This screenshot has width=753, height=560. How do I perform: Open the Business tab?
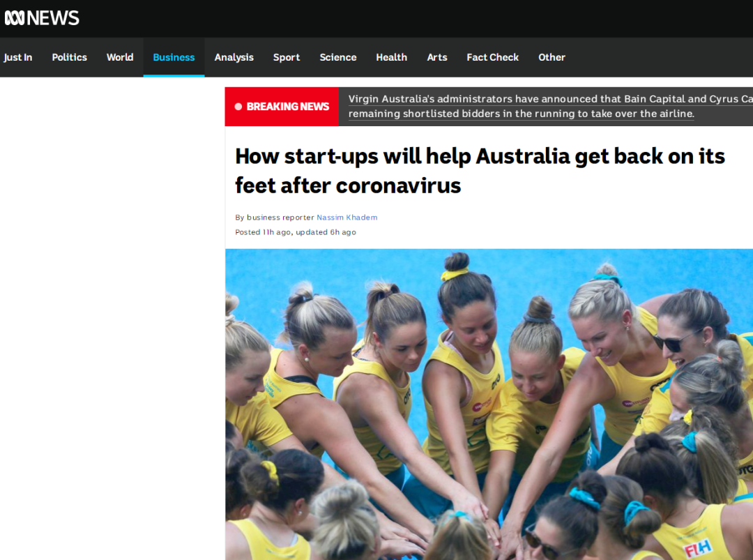pyautogui.click(x=174, y=57)
